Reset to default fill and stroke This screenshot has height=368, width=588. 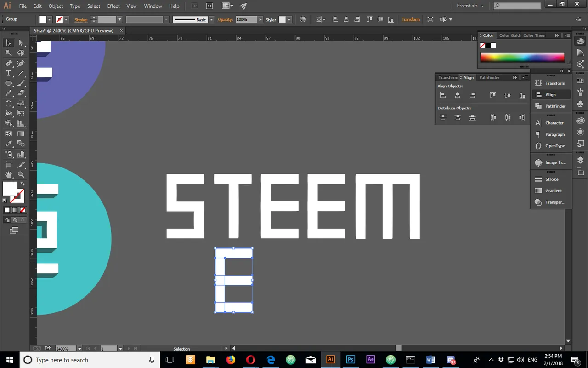[x=5, y=201]
